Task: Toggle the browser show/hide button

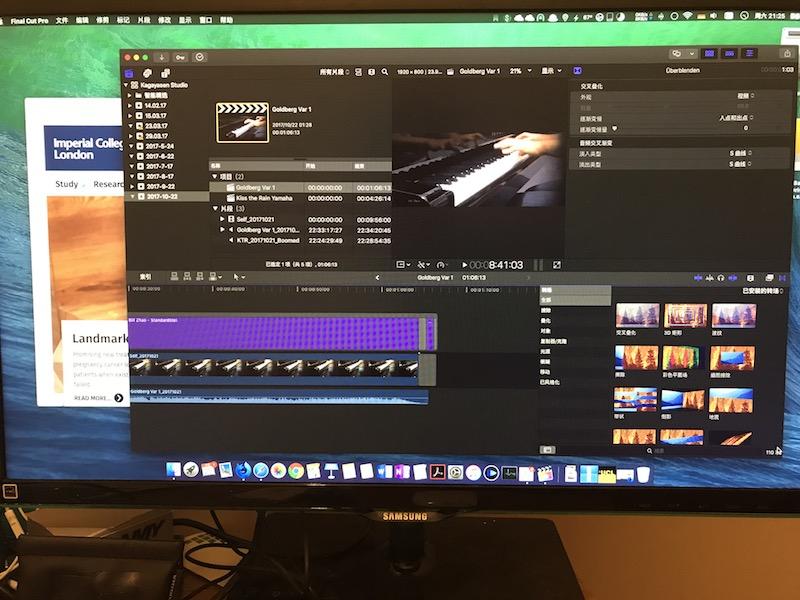Action: point(709,54)
